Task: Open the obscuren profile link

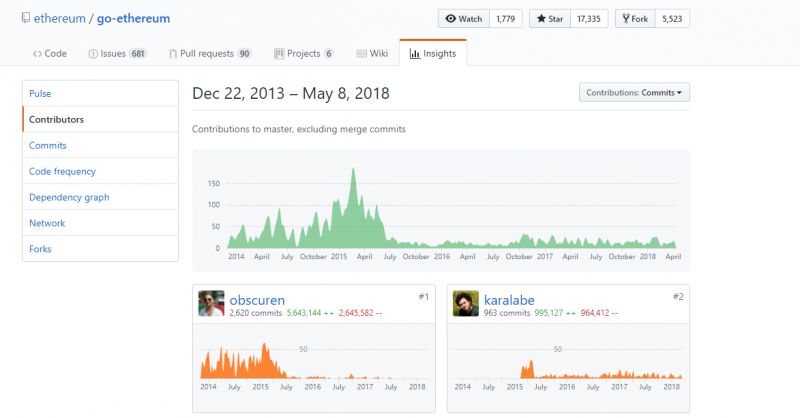Action: [x=257, y=300]
